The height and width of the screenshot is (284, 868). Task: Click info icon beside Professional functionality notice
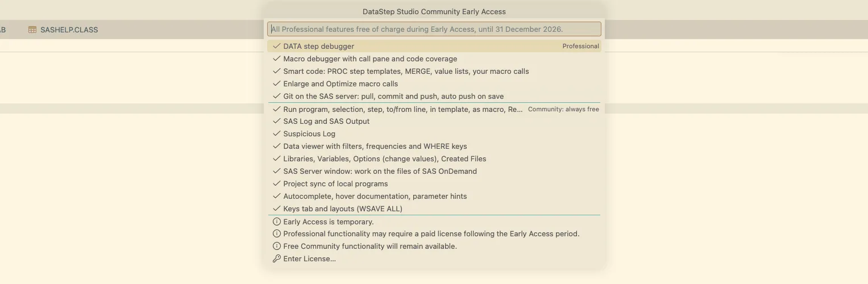click(277, 233)
